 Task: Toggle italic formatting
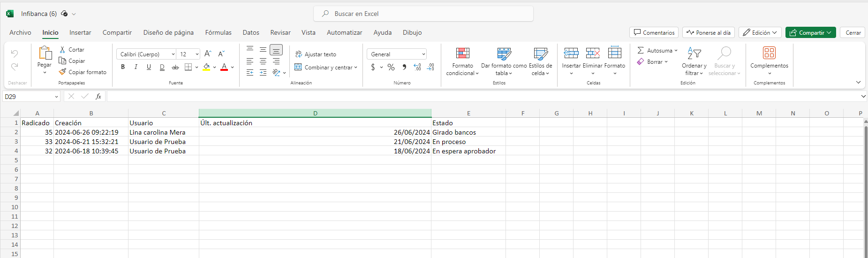click(136, 67)
